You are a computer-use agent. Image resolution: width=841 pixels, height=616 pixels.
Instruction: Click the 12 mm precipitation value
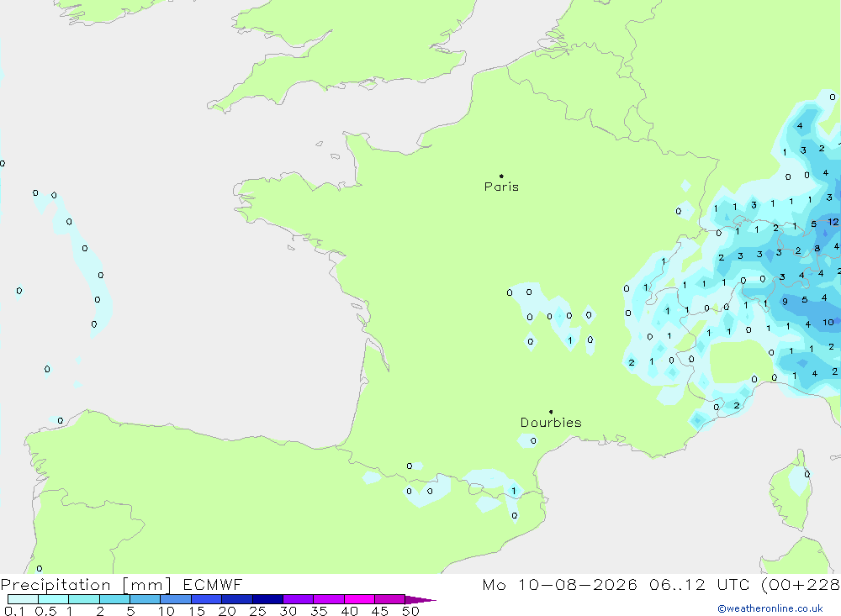[x=833, y=221]
